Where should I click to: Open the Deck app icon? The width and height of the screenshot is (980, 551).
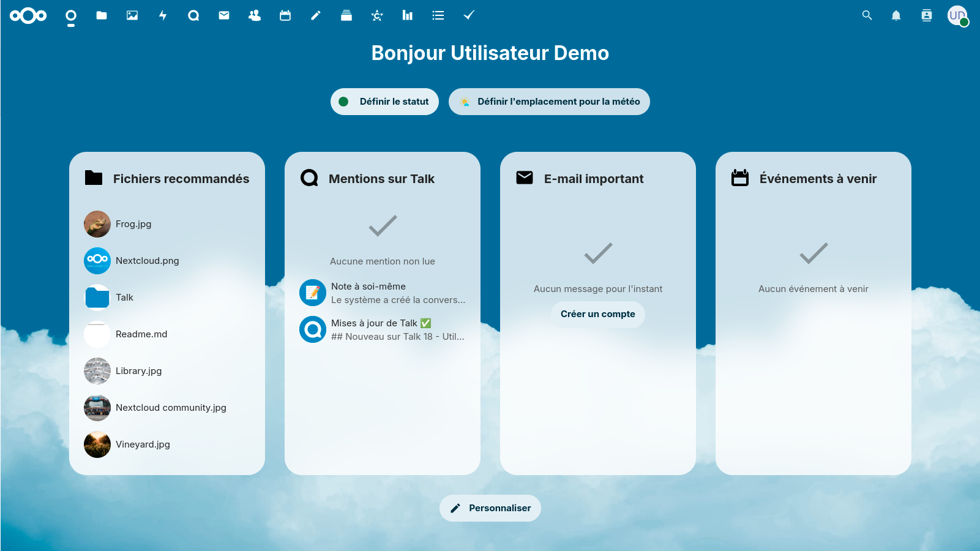tap(346, 16)
